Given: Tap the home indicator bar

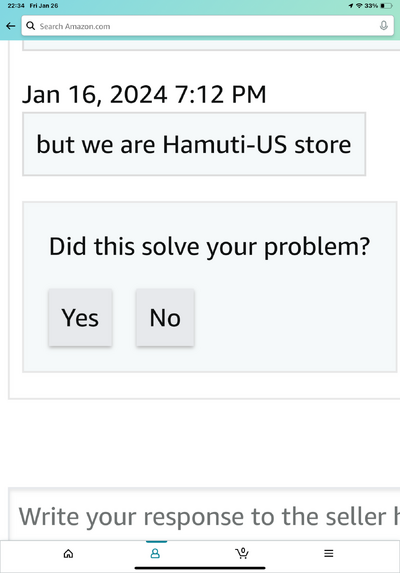Looking at the screenshot, I should pyautogui.click(x=200, y=568).
